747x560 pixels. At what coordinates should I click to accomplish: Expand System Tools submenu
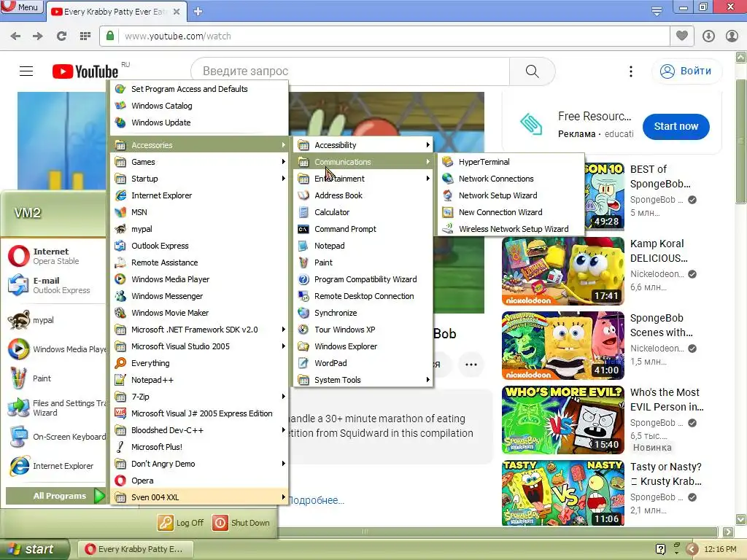tap(363, 379)
